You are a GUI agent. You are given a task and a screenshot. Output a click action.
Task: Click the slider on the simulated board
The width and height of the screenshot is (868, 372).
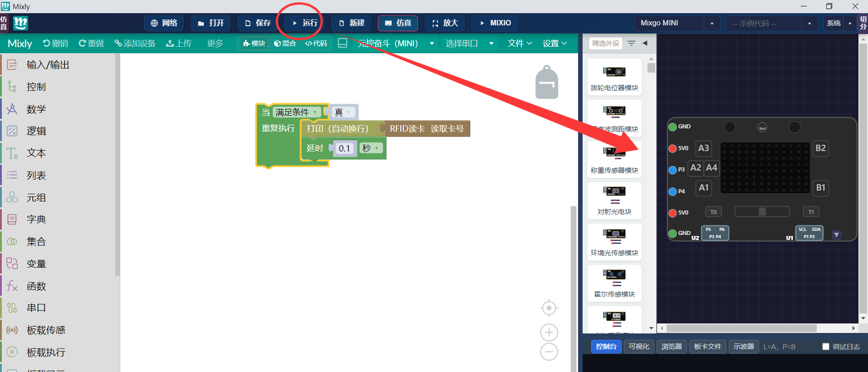tap(762, 212)
